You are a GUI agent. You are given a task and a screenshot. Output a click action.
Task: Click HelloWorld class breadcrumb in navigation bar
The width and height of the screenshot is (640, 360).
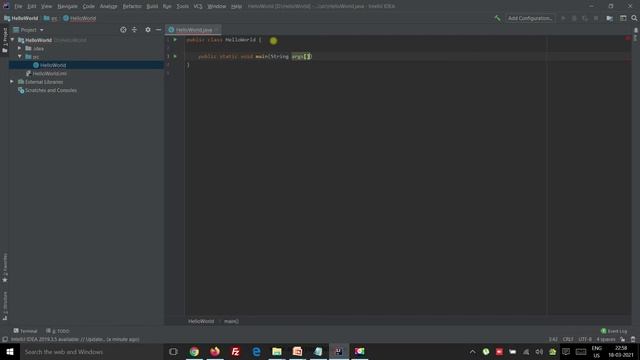[x=80, y=18]
